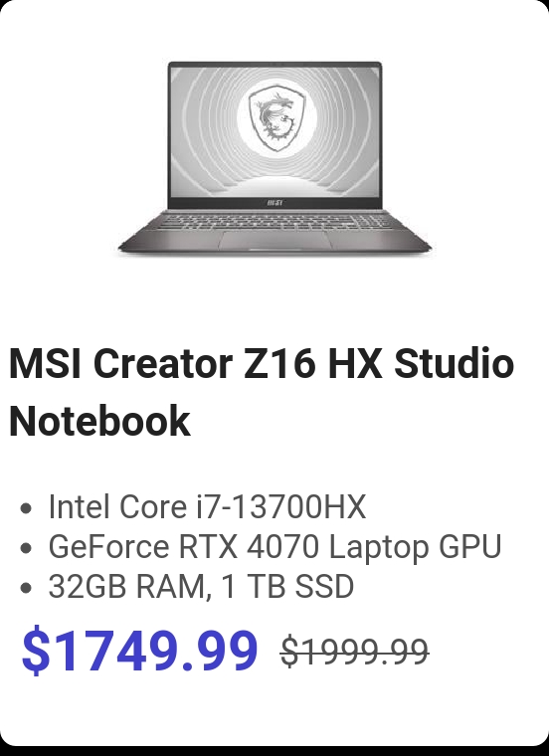
Task: Click the small MSI text on laptop bezel
Action: click(274, 203)
